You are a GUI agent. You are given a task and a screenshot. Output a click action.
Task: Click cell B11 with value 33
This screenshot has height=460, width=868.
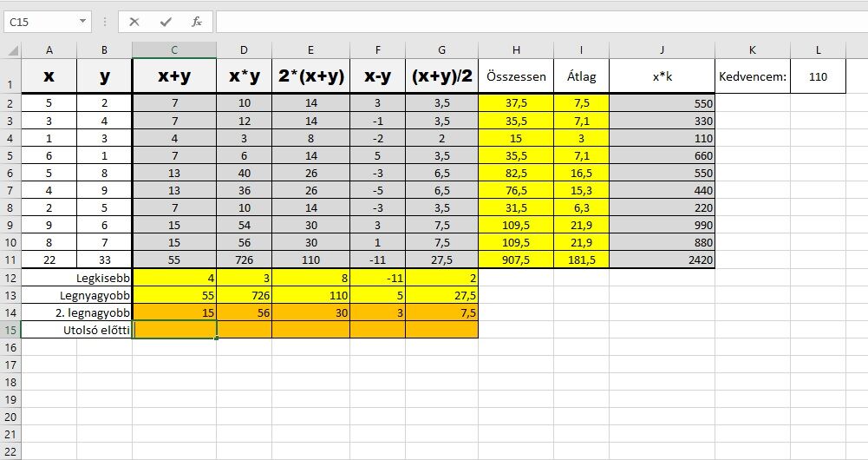tap(105, 260)
